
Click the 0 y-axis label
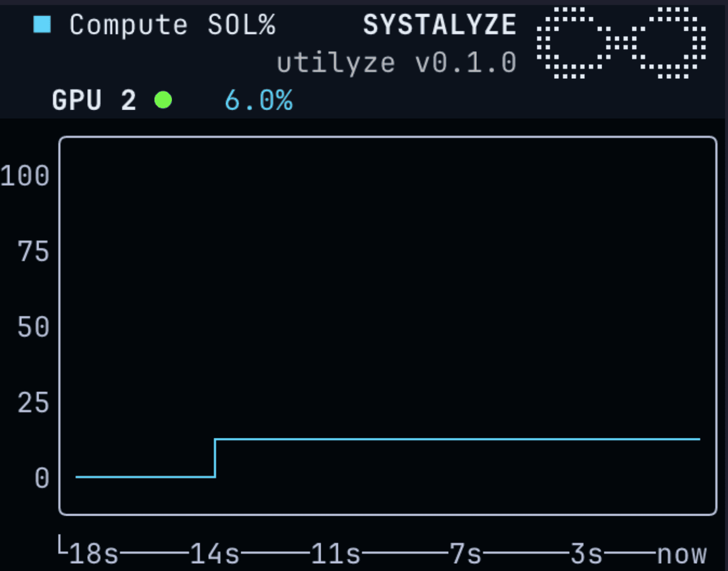click(x=42, y=478)
